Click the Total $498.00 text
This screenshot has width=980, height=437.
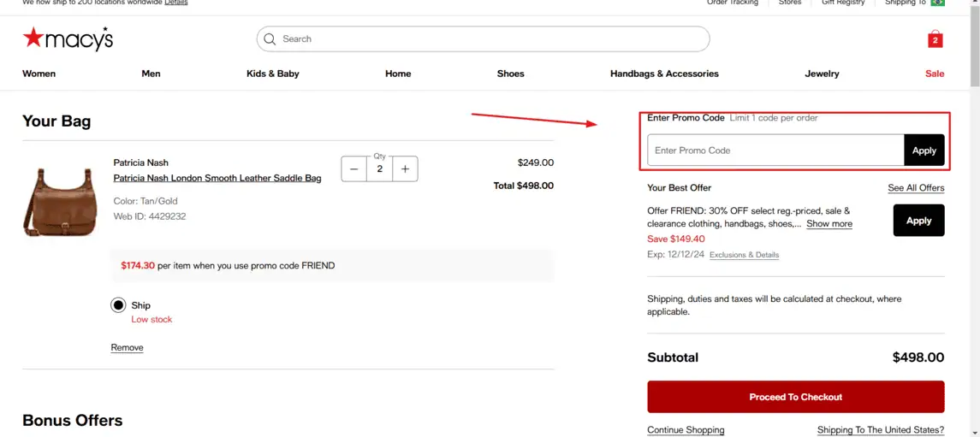(524, 186)
